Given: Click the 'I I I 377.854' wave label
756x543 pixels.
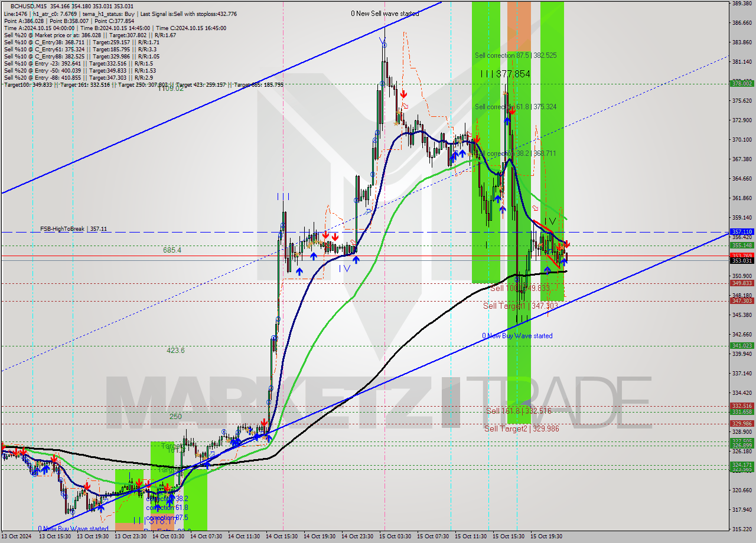Looking at the screenshot, I should [x=505, y=74].
